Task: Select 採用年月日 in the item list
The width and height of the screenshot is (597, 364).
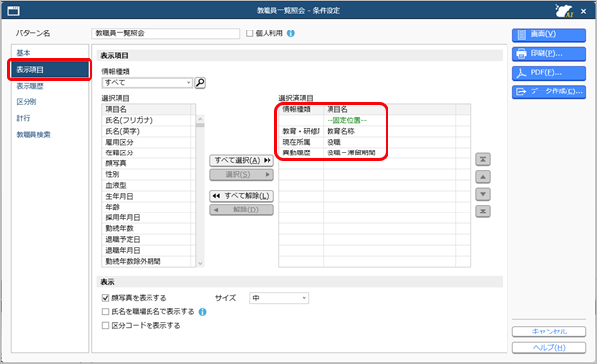Action: click(x=149, y=217)
